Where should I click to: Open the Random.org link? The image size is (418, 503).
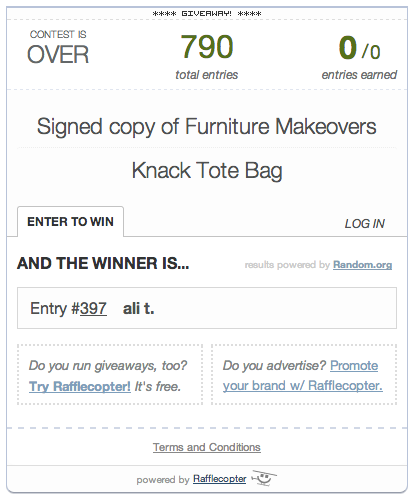[362, 265]
